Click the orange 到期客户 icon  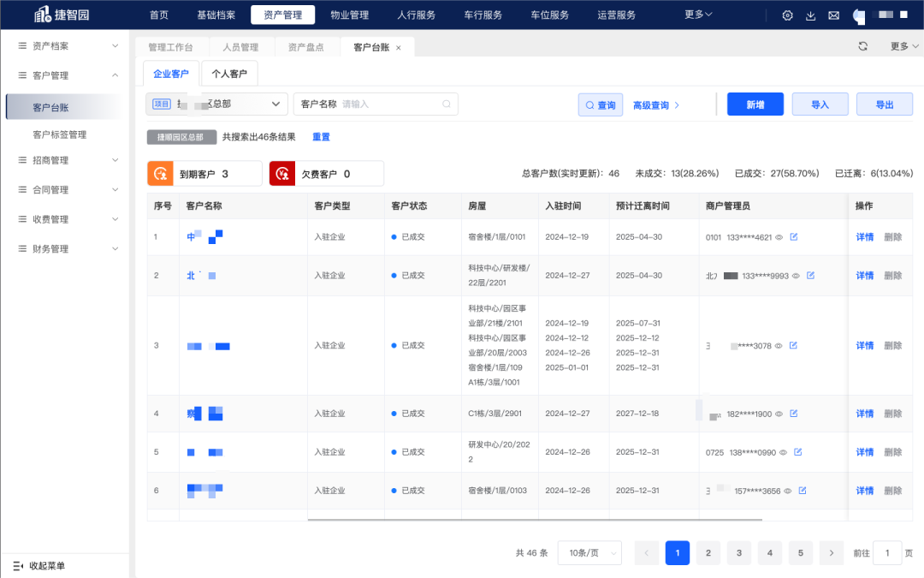(x=160, y=174)
